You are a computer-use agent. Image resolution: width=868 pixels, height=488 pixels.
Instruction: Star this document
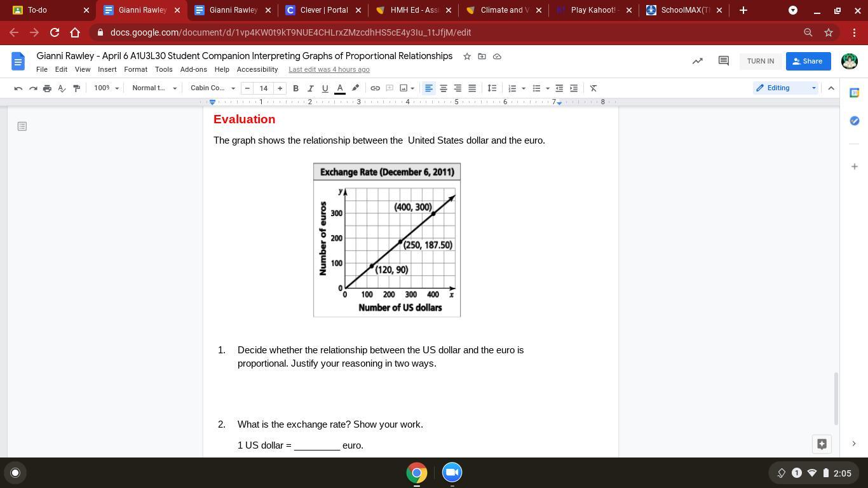pos(467,57)
